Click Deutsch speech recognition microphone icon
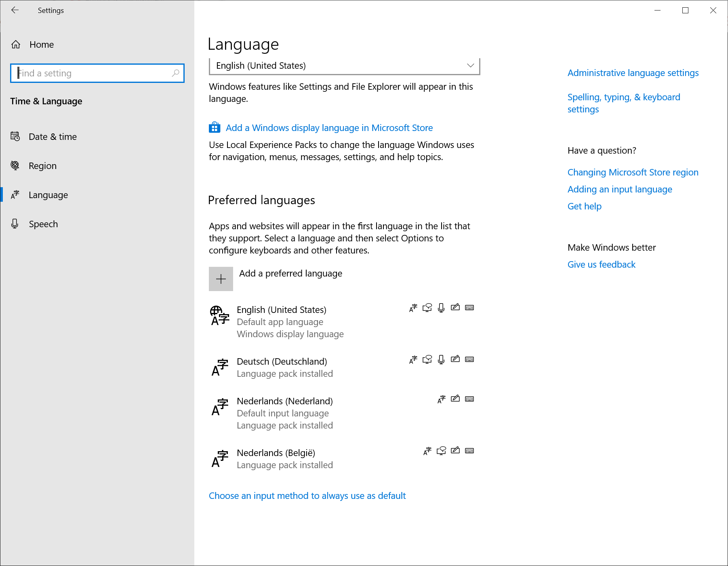 (441, 359)
